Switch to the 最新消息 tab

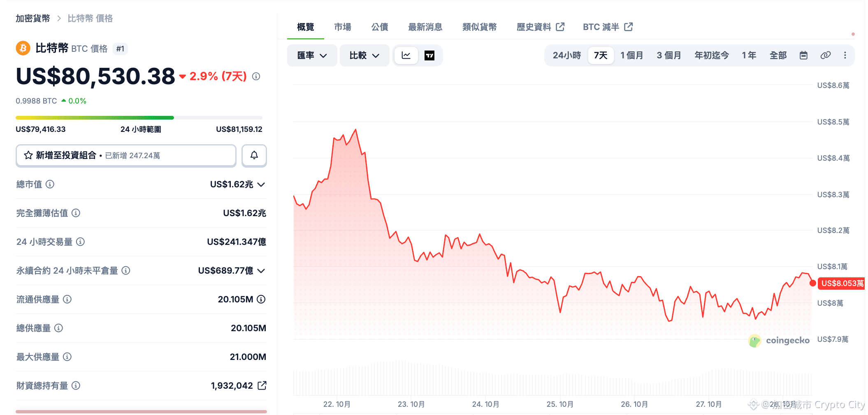pyautogui.click(x=425, y=27)
